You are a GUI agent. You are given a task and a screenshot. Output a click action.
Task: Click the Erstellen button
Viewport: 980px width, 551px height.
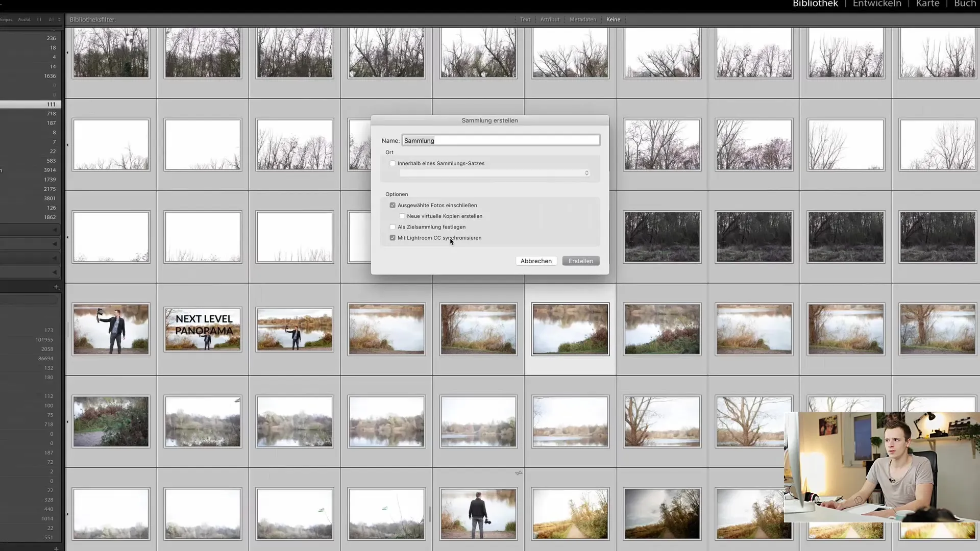[x=581, y=261]
